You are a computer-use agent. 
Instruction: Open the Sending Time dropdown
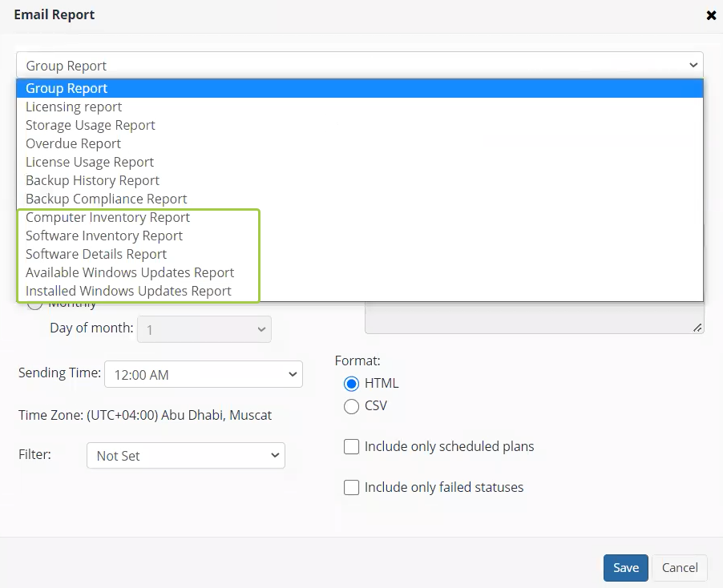(x=203, y=374)
